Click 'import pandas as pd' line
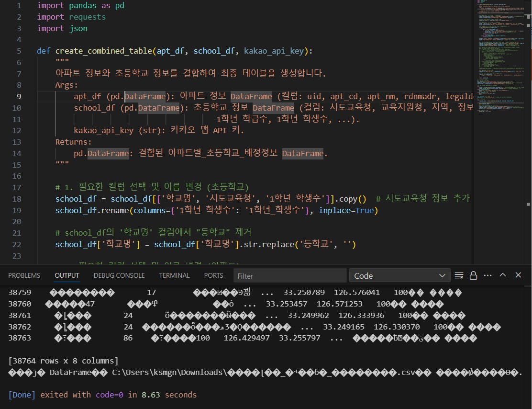The image size is (532, 409). tap(80, 6)
